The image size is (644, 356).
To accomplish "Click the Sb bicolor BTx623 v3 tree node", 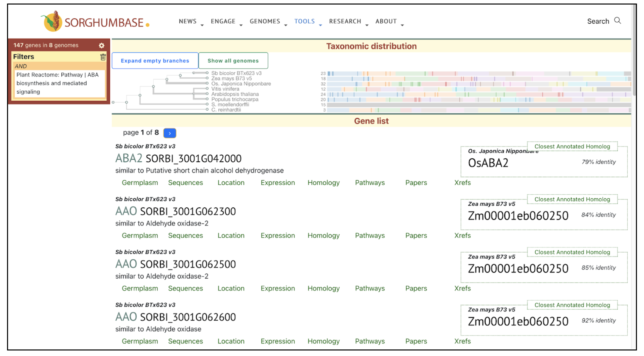I will 207,73.
